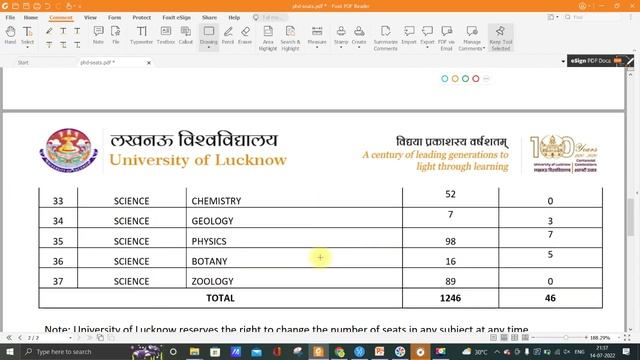
Task: Open the Measure dropdown arrow
Action: coord(317,48)
